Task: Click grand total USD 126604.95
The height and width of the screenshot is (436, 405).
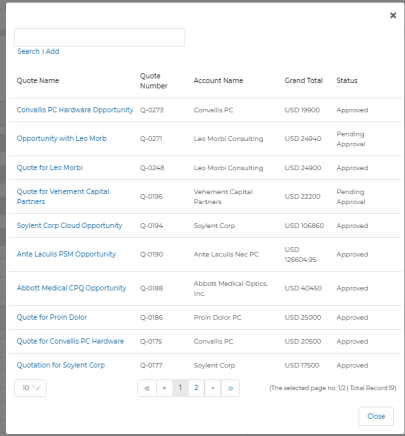Action: [300, 255]
